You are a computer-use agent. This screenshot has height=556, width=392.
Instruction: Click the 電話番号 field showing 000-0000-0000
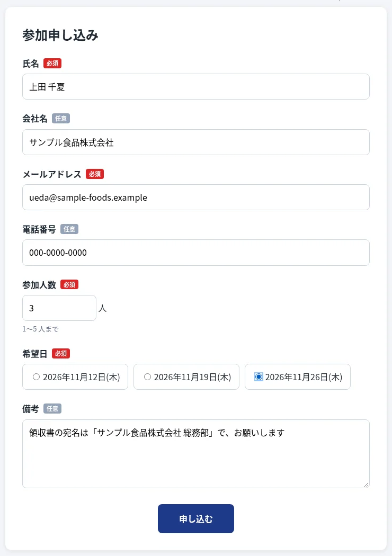(x=196, y=253)
